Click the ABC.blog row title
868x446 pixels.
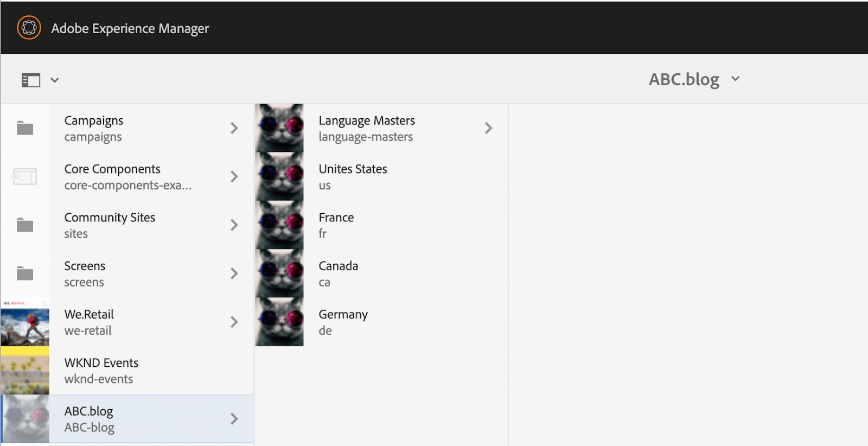(x=88, y=411)
